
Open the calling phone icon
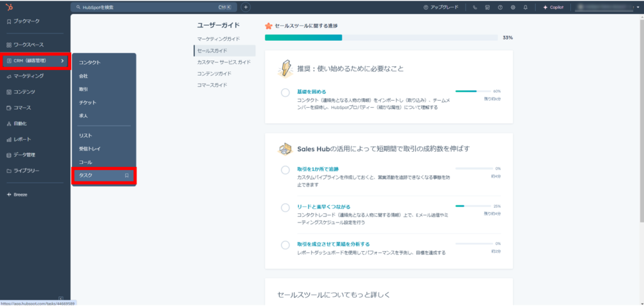coord(475,8)
